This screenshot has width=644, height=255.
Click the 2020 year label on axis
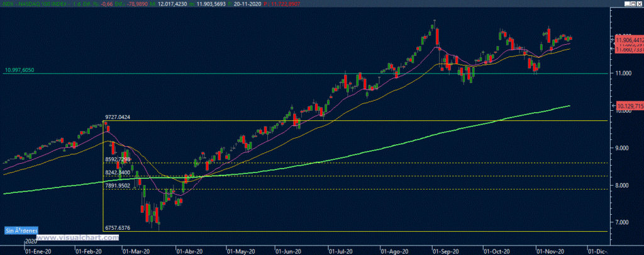31,241
